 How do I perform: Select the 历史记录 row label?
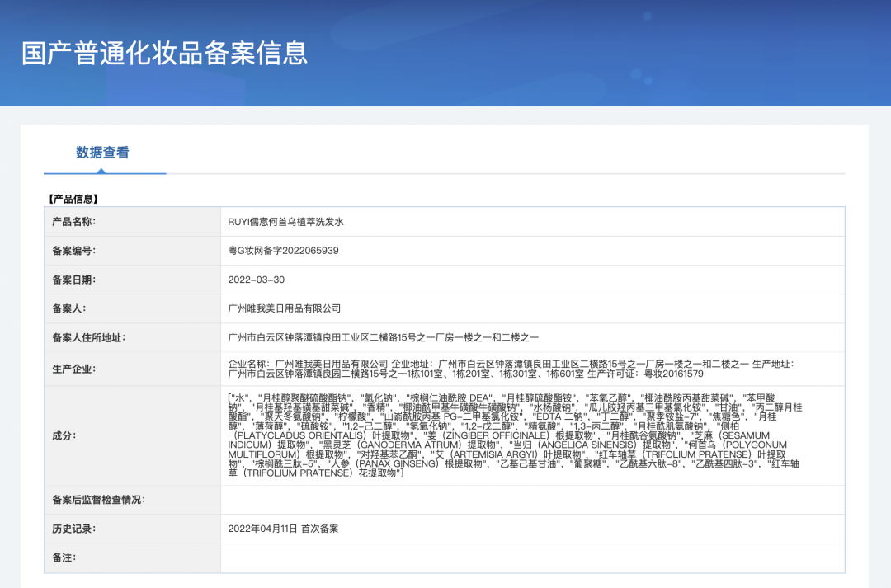point(74,529)
